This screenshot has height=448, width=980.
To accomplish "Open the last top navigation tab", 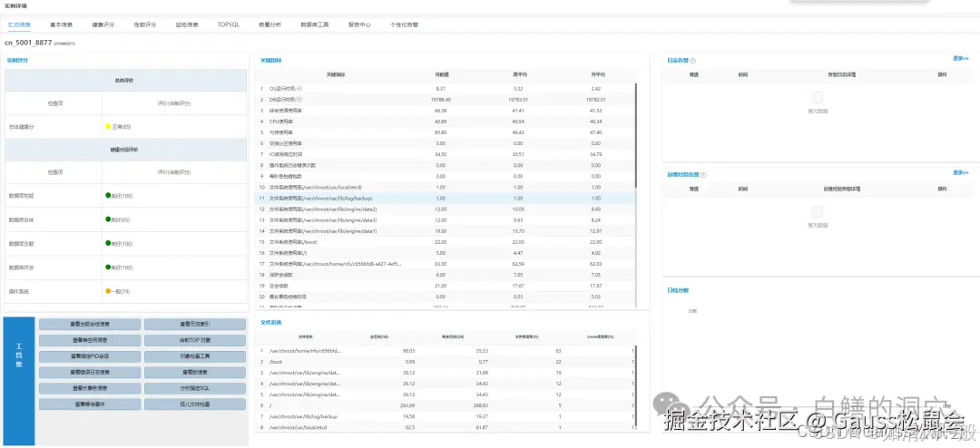I will click(x=404, y=25).
